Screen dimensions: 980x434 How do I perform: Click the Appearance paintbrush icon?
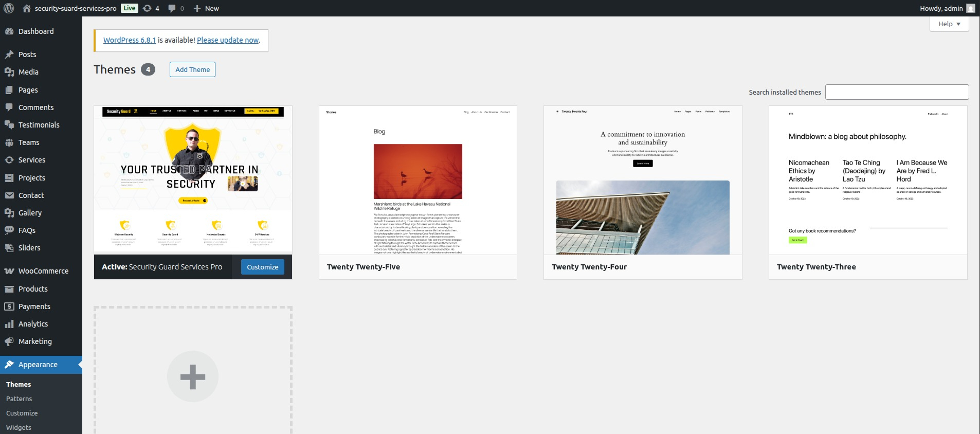tap(9, 365)
